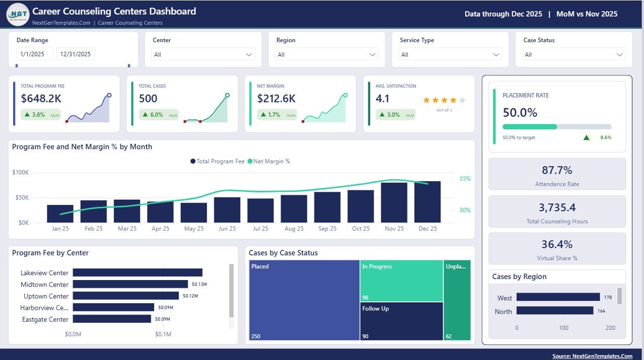Open the Region filter dropdown

point(327,54)
